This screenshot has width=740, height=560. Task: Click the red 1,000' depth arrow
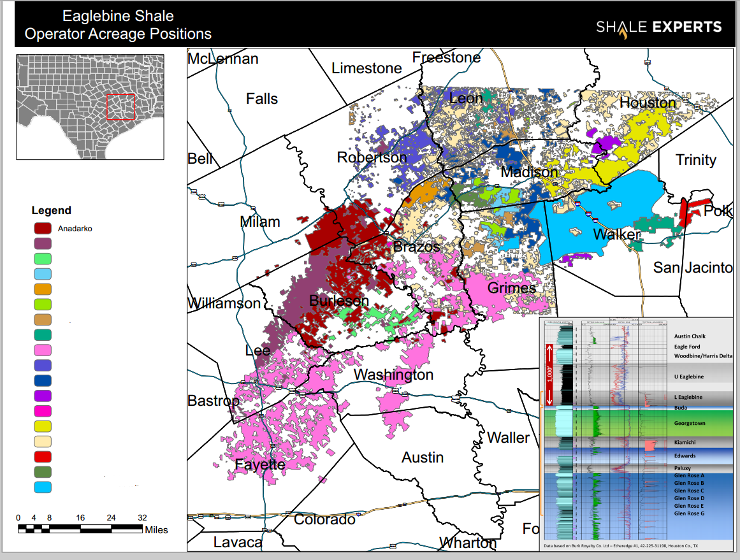coord(549,375)
